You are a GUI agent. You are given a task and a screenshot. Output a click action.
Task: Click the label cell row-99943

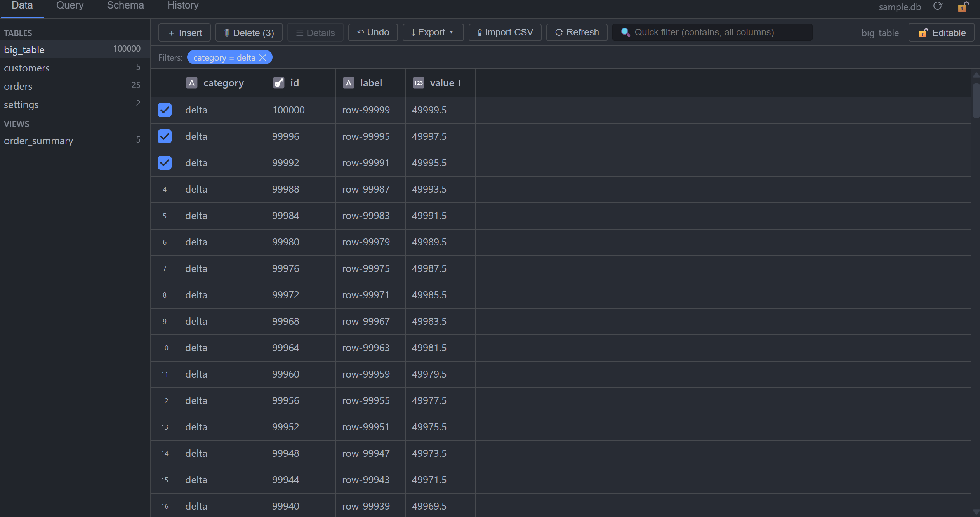(x=371, y=480)
